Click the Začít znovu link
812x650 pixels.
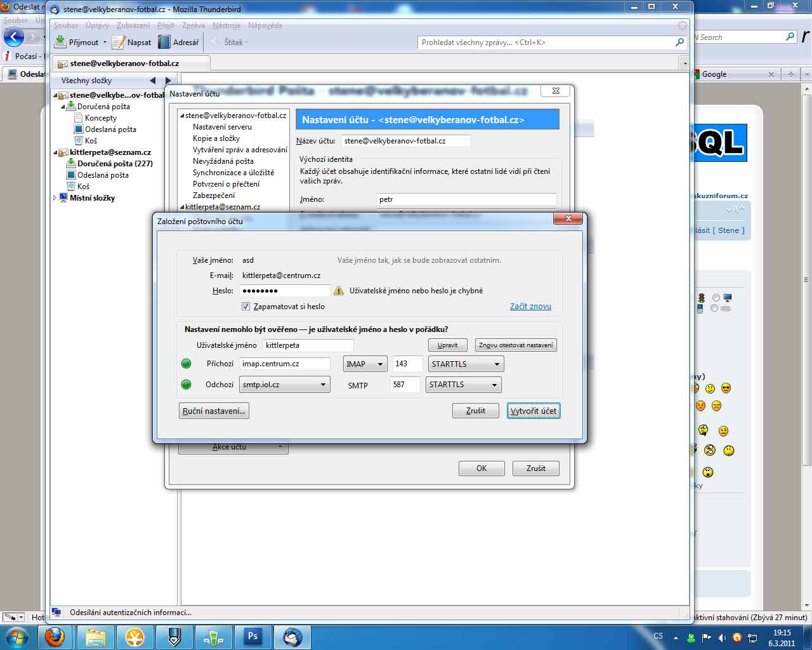point(530,306)
